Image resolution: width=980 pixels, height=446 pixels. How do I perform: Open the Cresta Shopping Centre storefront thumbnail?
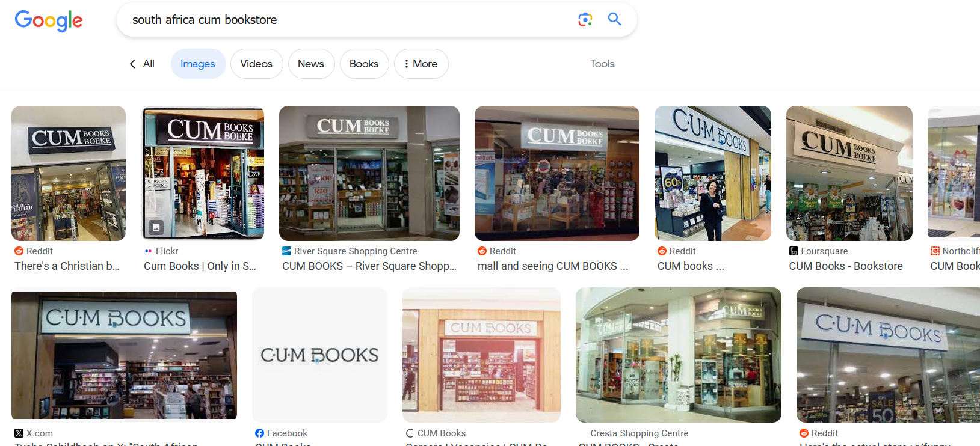coord(679,355)
